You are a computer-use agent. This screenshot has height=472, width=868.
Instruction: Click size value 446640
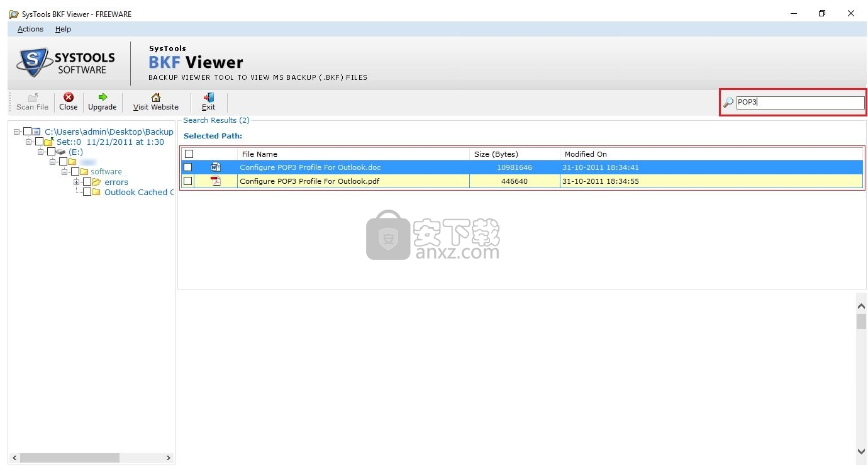click(x=515, y=181)
